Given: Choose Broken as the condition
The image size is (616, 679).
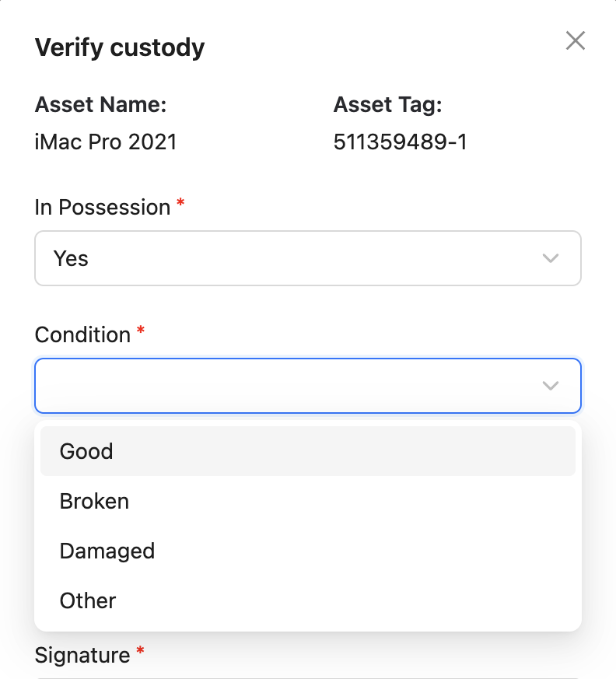Looking at the screenshot, I should 308,501.
